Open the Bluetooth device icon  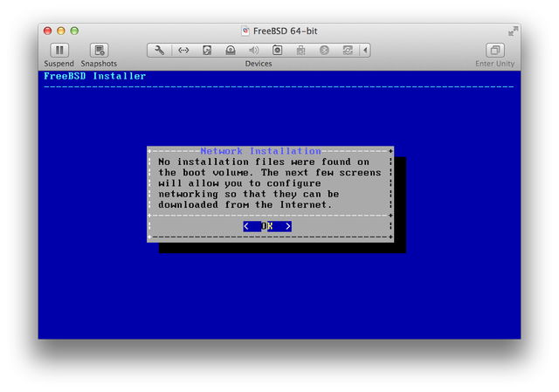pyautogui.click(x=324, y=51)
